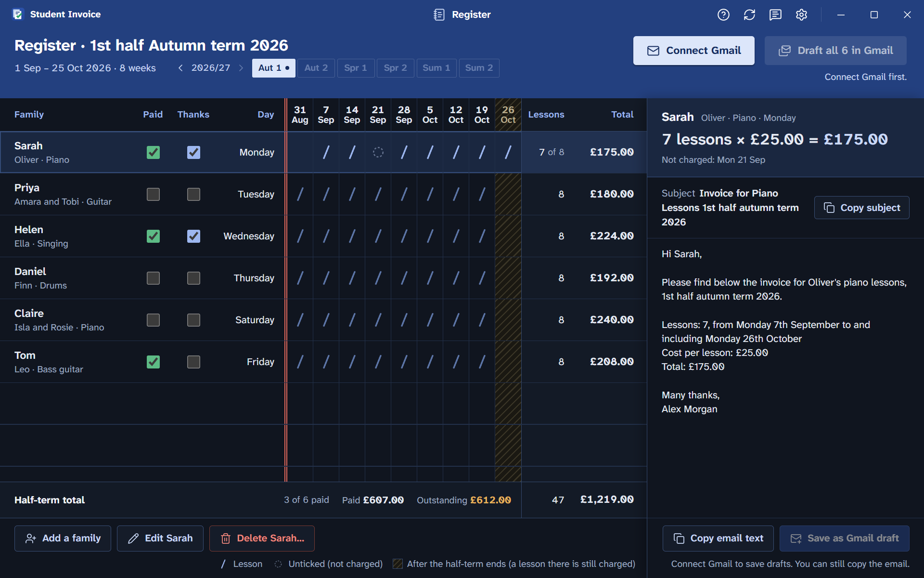Click the Thanks column header

[x=193, y=115]
